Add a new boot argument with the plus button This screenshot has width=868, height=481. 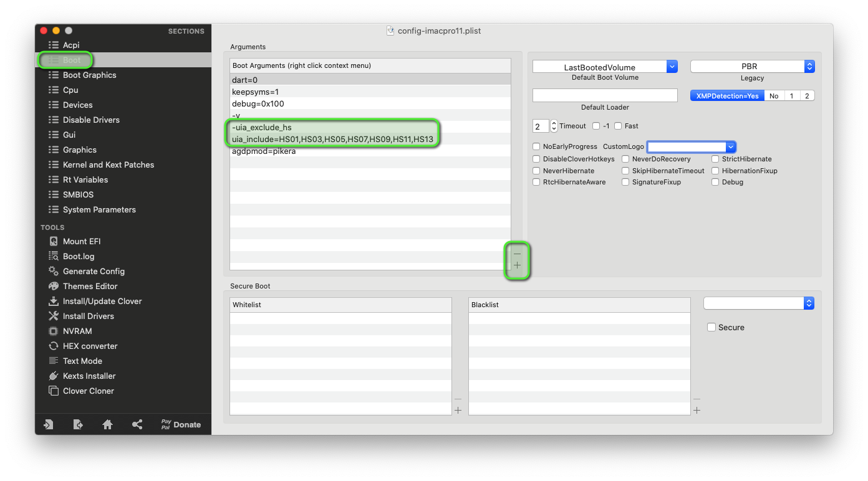click(517, 265)
